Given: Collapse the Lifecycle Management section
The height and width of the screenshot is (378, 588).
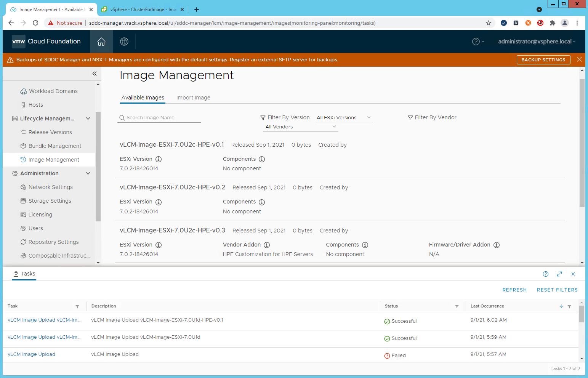Looking at the screenshot, I should [x=88, y=119].
